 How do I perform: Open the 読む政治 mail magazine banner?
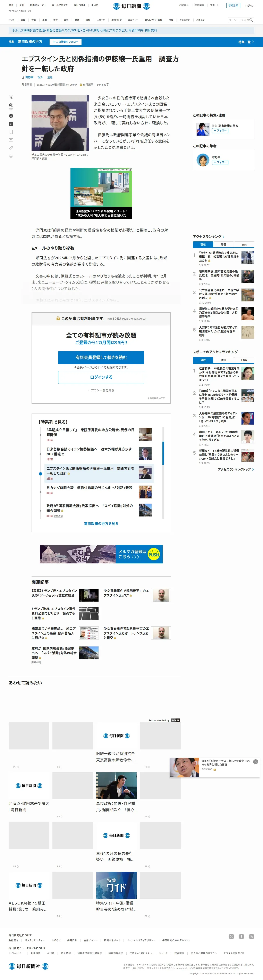pos(101,554)
